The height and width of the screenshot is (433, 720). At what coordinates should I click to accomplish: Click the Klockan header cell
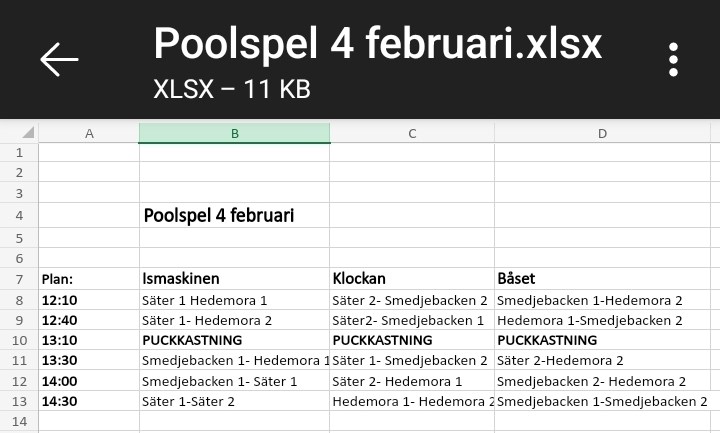pyautogui.click(x=359, y=279)
